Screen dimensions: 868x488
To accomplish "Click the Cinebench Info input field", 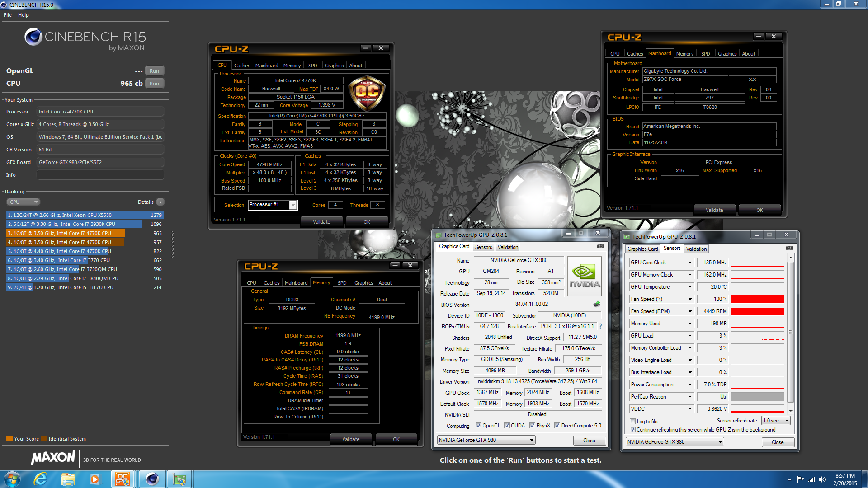I will click(x=100, y=175).
